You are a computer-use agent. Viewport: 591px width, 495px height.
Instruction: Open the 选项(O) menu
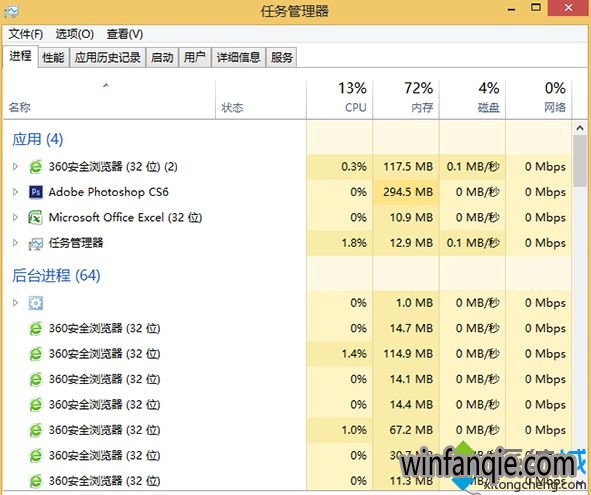click(x=75, y=34)
